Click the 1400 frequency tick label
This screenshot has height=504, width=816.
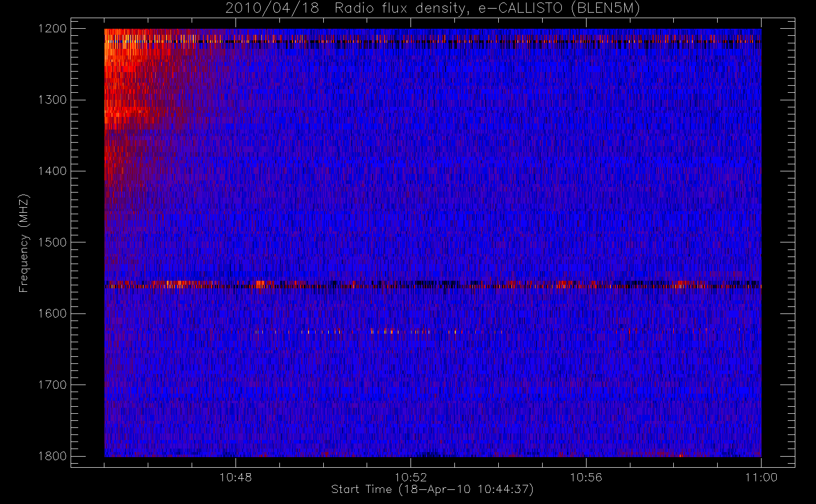(52, 171)
